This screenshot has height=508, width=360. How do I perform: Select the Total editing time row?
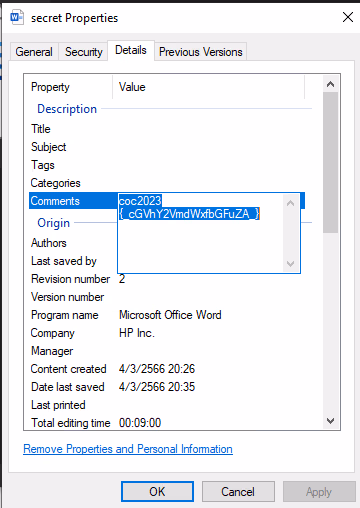(x=167, y=422)
